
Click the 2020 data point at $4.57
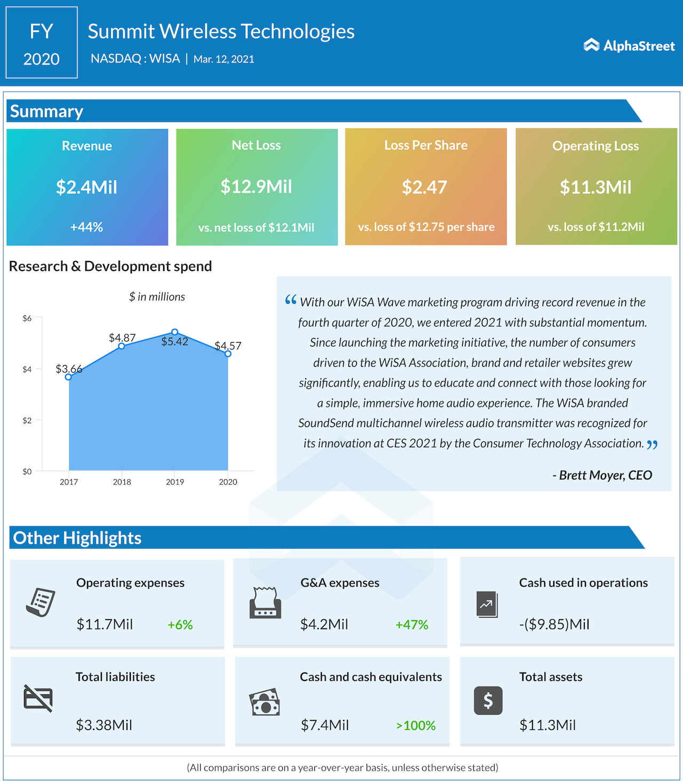click(x=228, y=354)
